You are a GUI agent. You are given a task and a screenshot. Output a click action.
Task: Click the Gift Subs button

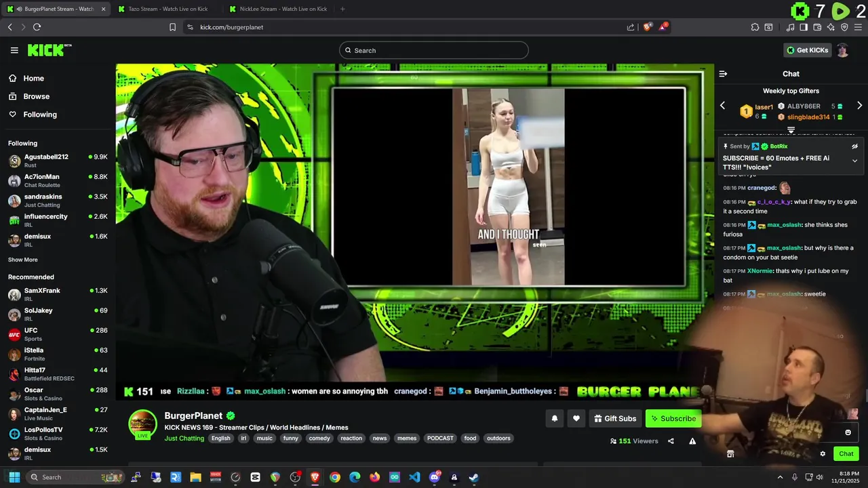[x=615, y=418]
